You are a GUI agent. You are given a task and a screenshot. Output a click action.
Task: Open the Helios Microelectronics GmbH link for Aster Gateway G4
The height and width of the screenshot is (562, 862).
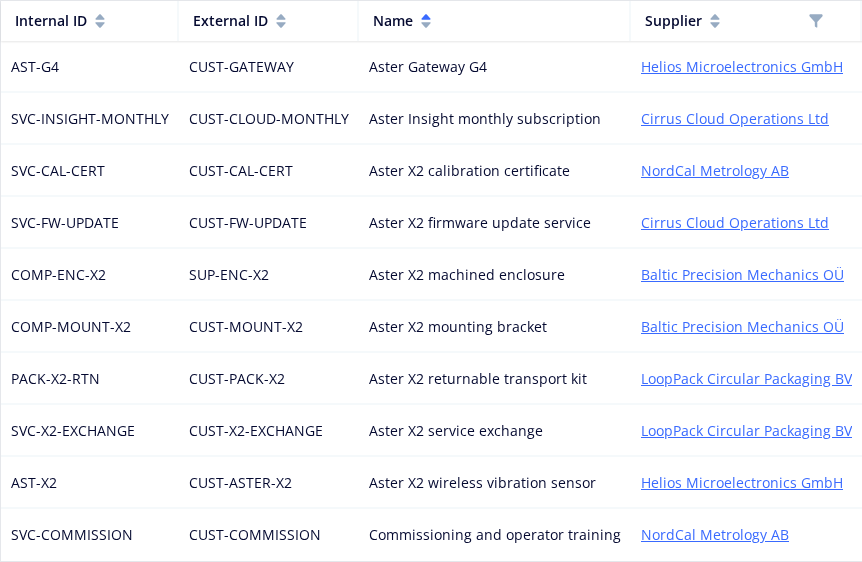742,67
